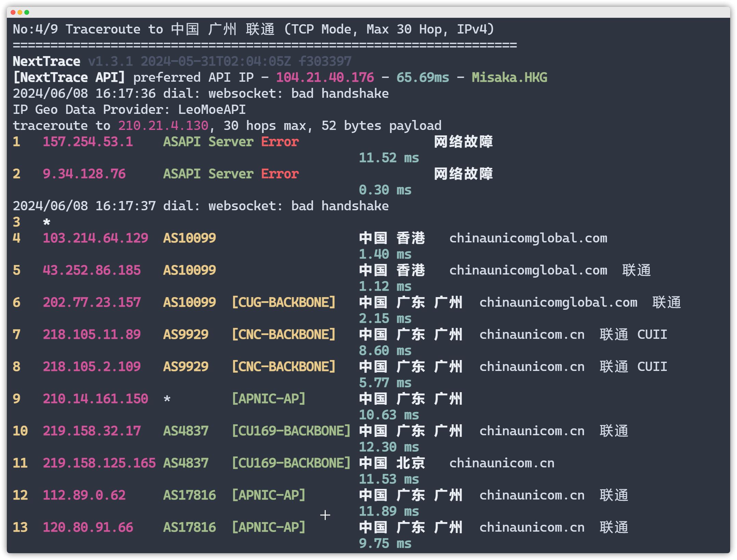737x560 pixels.
Task: Click the 11.89 ms latency value
Action: pyautogui.click(x=389, y=511)
